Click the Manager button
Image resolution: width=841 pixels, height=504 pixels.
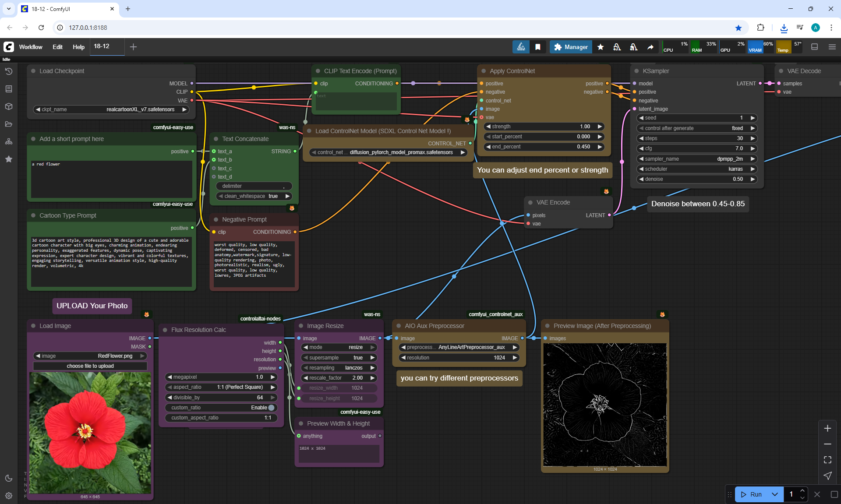[x=571, y=47]
